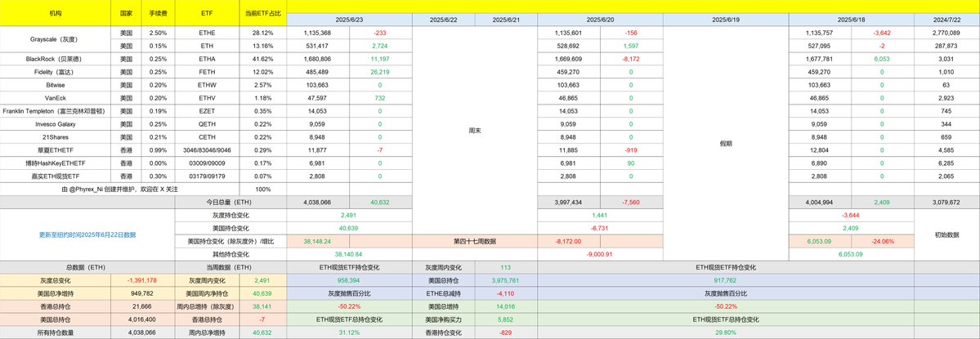Viewport: 980px width, 339px height.
Task: Click the 2,770,089 initial holdings value
Action: pos(946,33)
